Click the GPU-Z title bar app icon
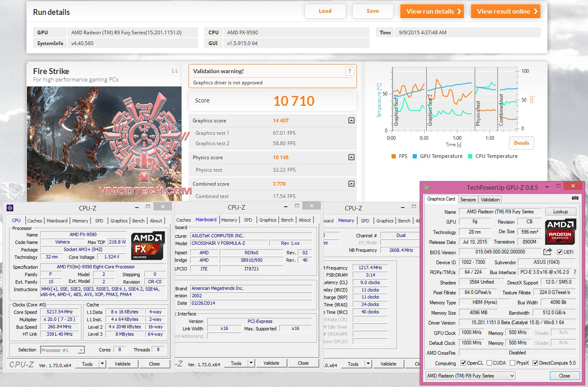588x387 pixels. point(427,187)
